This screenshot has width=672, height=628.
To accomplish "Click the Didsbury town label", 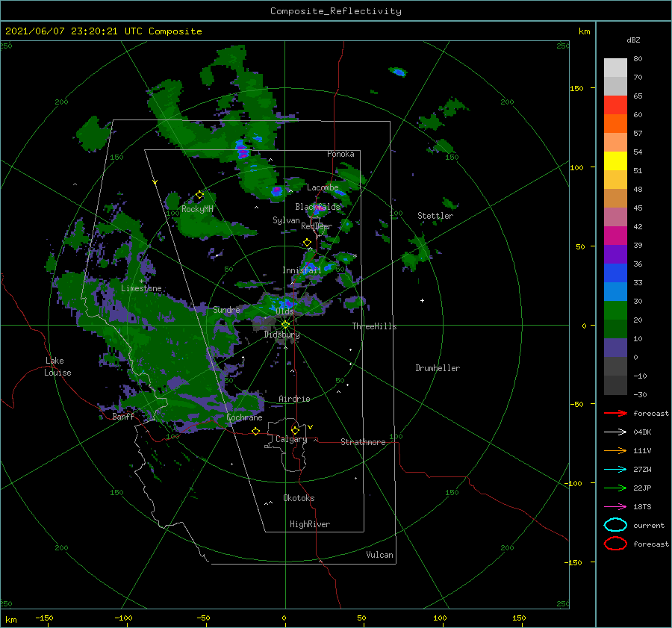I will [x=281, y=335].
